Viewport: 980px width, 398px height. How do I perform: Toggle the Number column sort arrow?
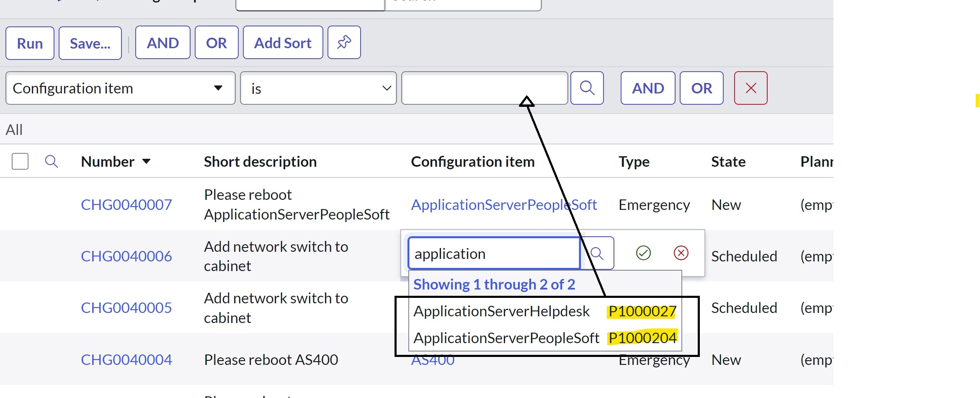(x=147, y=161)
